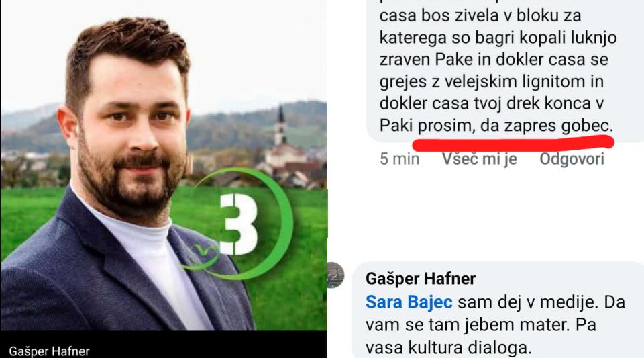
Task: Click the word 'prosim' in the top comment
Action: point(445,126)
